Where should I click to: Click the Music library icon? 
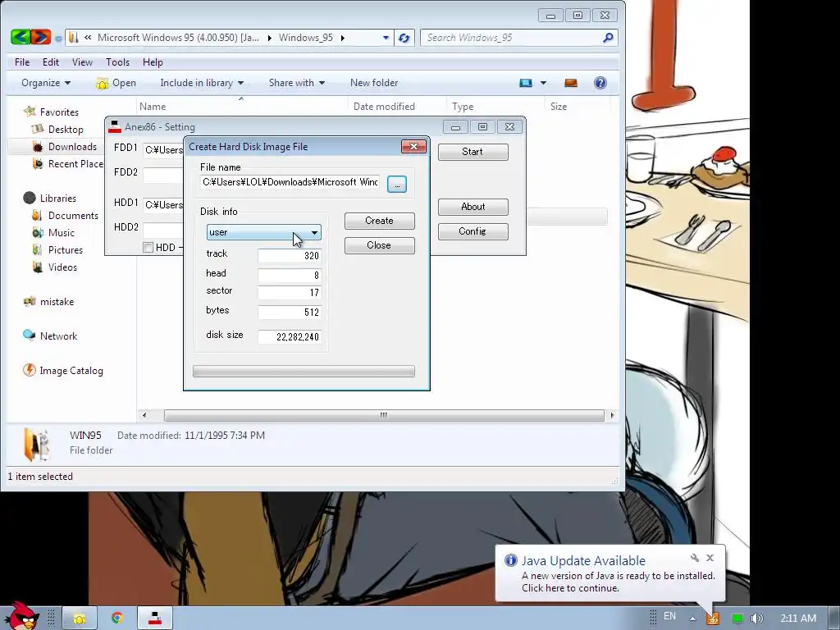click(38, 232)
